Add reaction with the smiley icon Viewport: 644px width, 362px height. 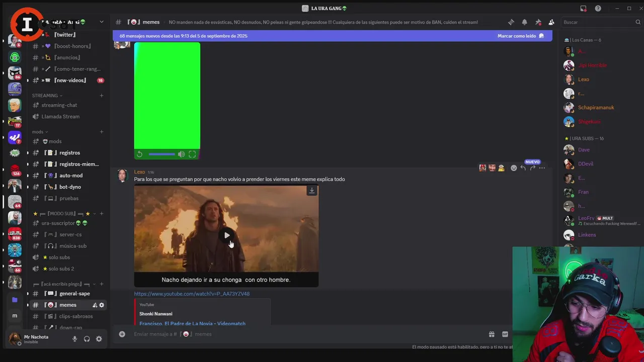click(514, 168)
